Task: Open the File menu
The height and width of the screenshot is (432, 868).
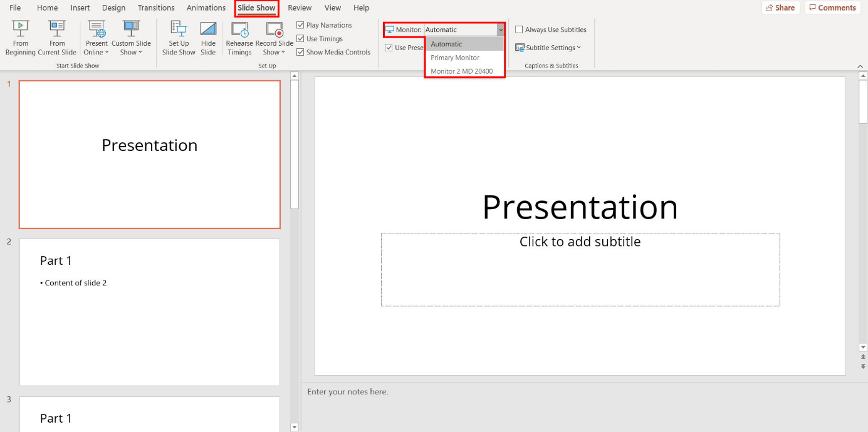Action: (15, 8)
